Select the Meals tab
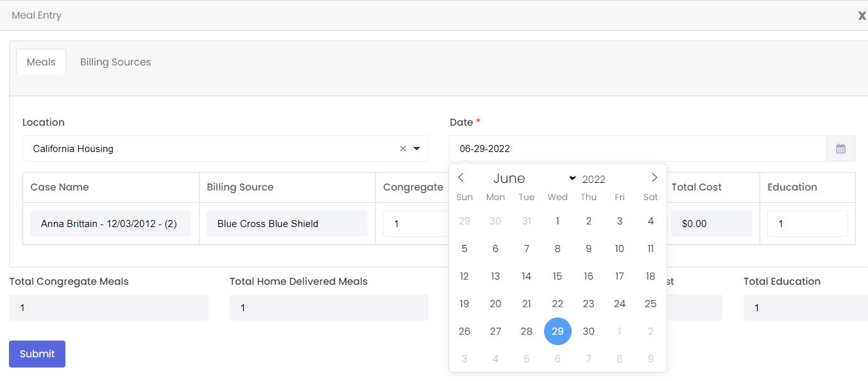Viewport: 868px width, 381px height. 41,62
